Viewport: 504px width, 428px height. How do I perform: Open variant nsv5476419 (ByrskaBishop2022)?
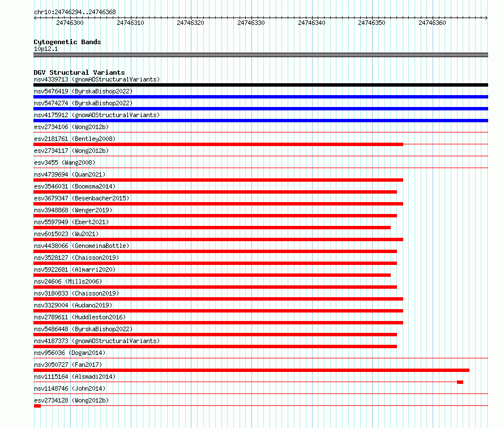tap(83, 91)
